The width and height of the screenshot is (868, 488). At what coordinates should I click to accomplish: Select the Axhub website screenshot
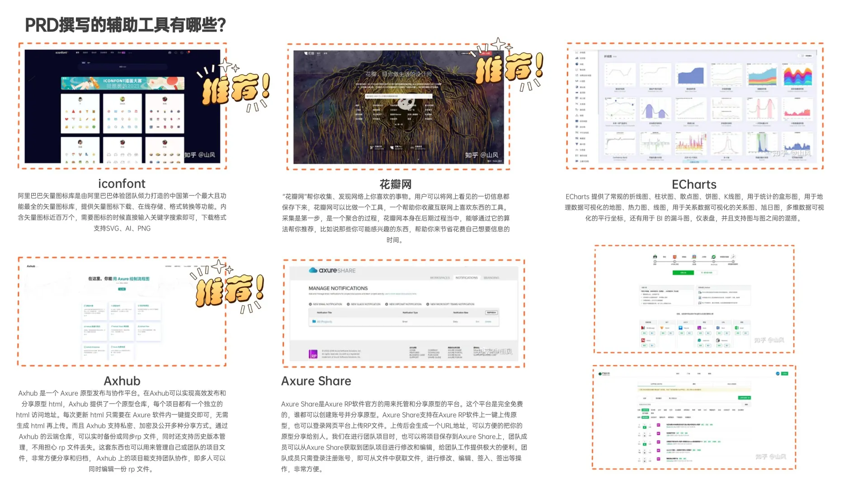tap(122, 311)
